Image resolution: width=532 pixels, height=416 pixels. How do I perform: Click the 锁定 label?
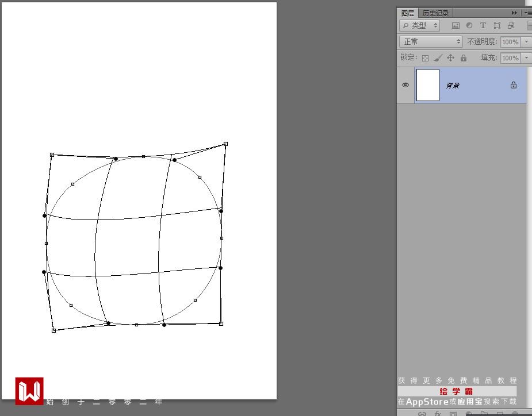409,57
